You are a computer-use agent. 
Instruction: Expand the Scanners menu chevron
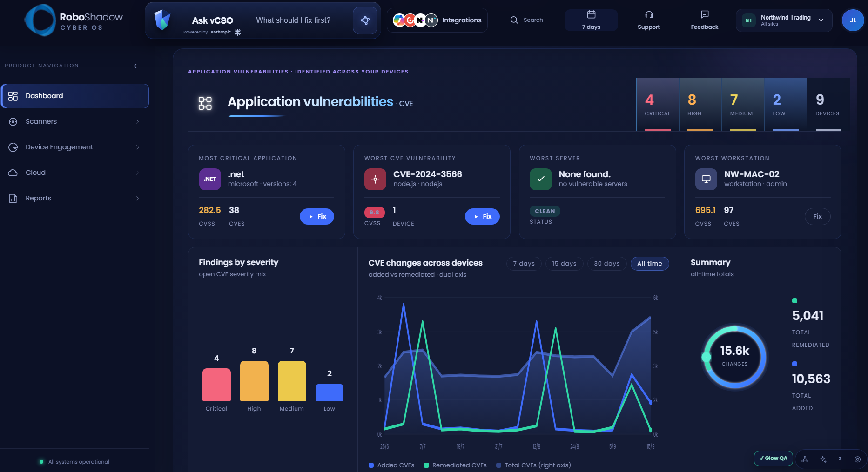(x=137, y=122)
